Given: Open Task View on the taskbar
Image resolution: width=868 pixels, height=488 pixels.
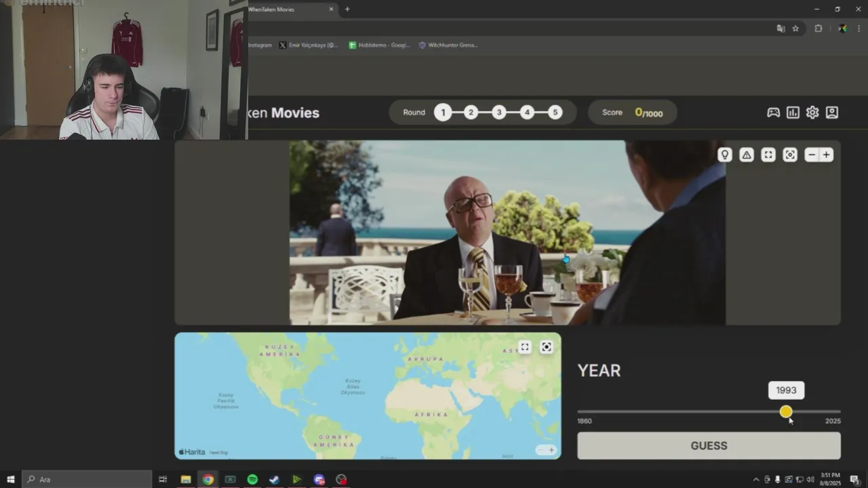Looking at the screenshot, I should click(x=163, y=479).
